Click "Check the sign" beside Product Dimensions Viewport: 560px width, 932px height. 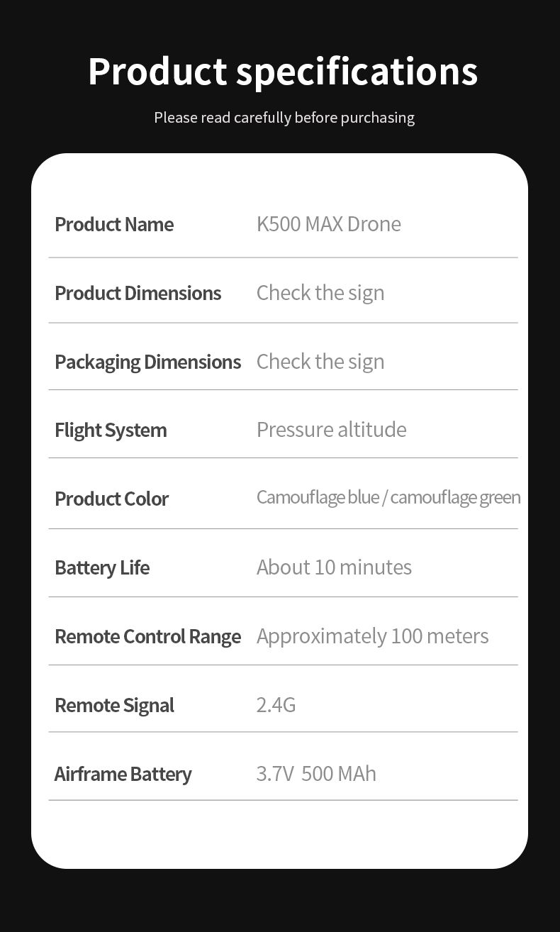(x=320, y=292)
